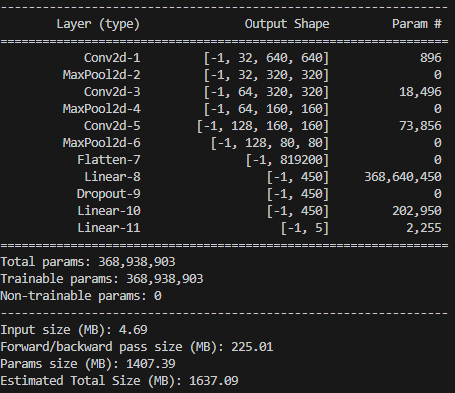Select the MaxPool2d-6 layer name

(102, 143)
